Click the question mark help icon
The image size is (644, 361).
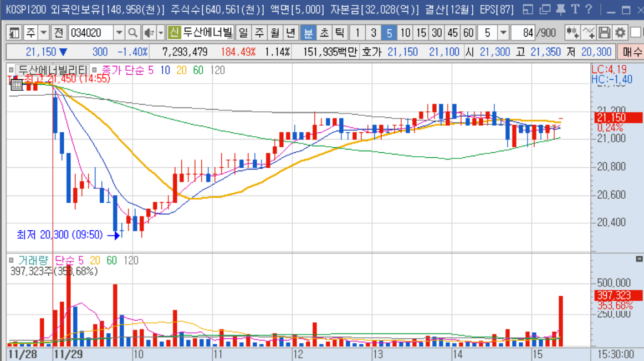[x=589, y=9]
